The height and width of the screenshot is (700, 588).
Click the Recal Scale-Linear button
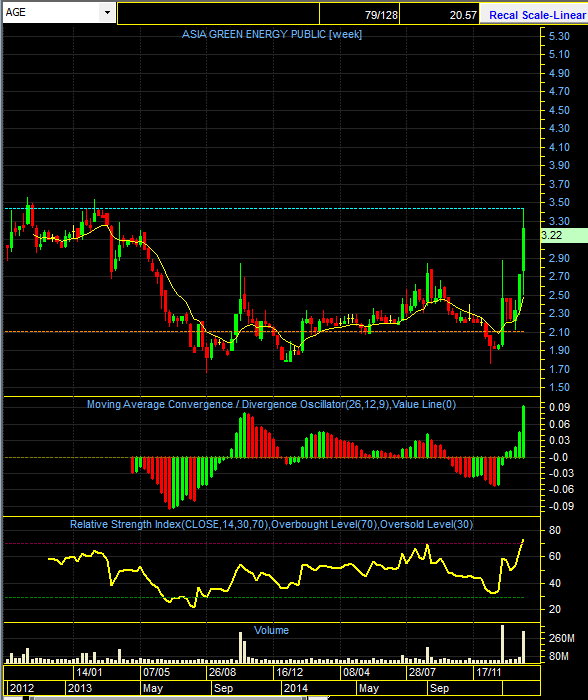(534, 15)
